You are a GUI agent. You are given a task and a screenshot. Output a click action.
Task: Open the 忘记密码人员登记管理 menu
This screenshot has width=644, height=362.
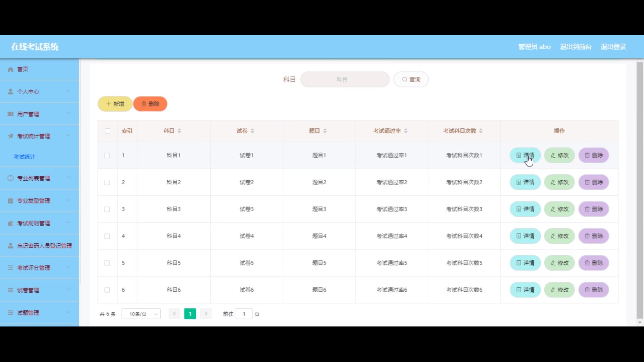tap(44, 246)
